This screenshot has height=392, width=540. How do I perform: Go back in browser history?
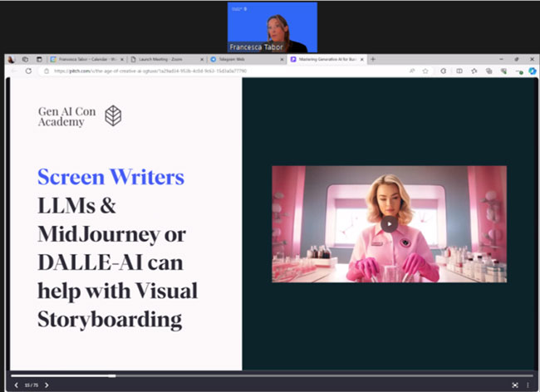pyautogui.click(x=14, y=71)
